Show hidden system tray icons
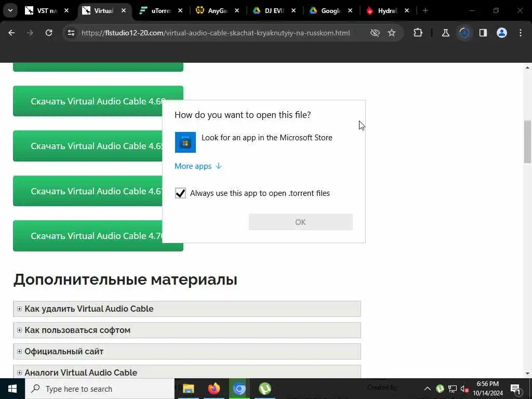 [428, 389]
